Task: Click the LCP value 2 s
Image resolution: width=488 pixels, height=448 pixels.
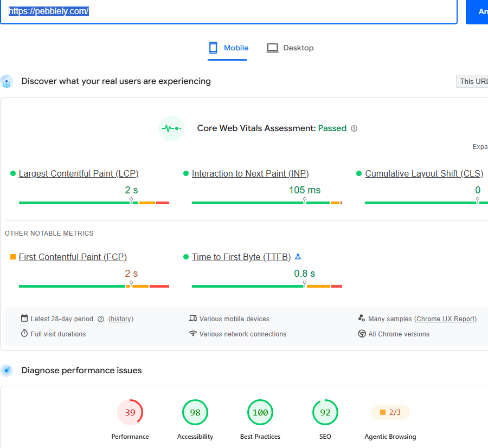Action: pyautogui.click(x=131, y=190)
